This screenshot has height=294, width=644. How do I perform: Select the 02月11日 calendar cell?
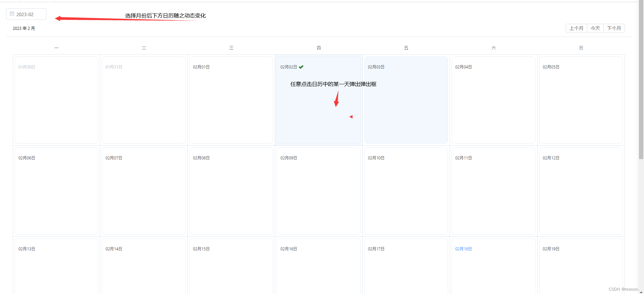click(x=493, y=191)
